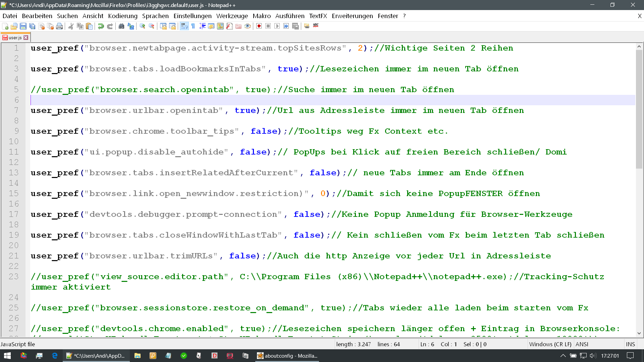The width and height of the screenshot is (644, 362).
Task: Click the Print icon in toolbar
Action: [59, 26]
